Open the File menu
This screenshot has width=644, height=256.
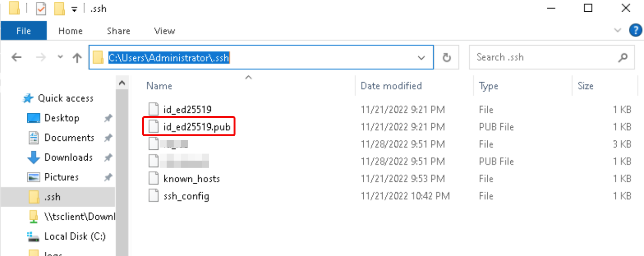(x=23, y=31)
